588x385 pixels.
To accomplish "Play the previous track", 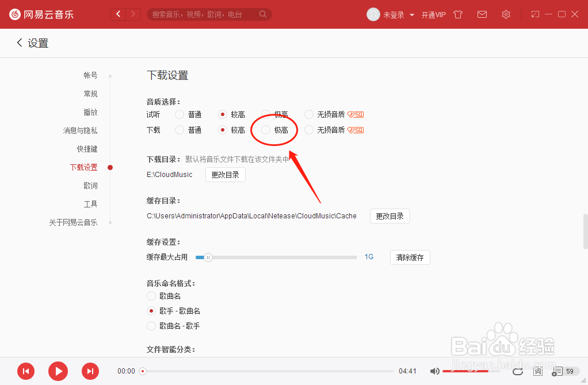I will point(26,371).
